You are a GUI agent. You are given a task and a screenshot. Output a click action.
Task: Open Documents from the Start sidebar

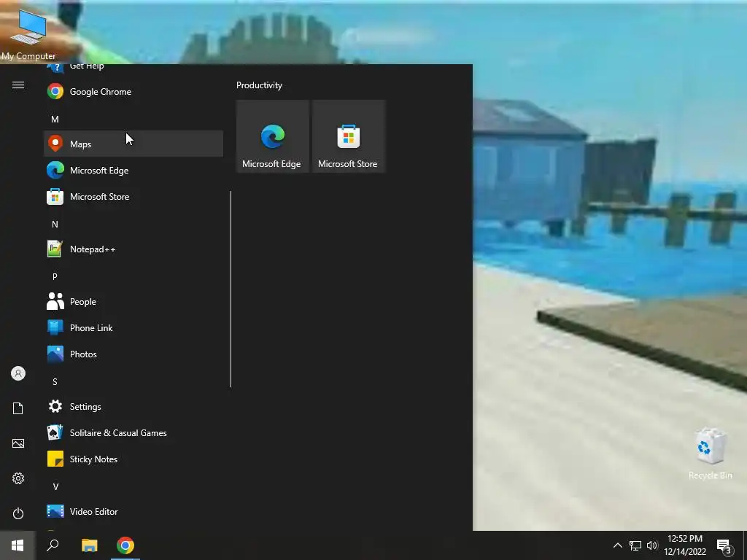[18, 408]
